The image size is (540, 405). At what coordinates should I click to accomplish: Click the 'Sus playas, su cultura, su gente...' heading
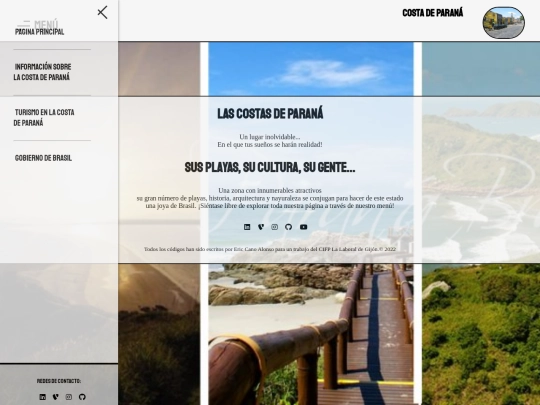270,167
